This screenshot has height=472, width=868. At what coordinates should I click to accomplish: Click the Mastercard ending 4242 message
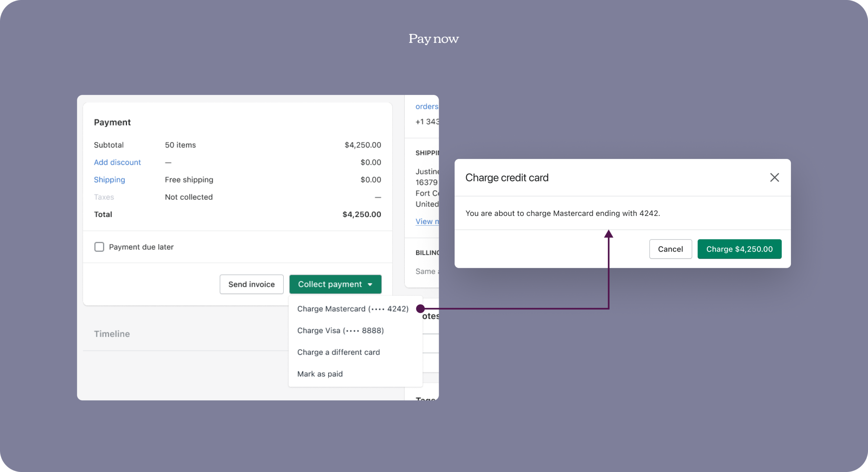(563, 213)
